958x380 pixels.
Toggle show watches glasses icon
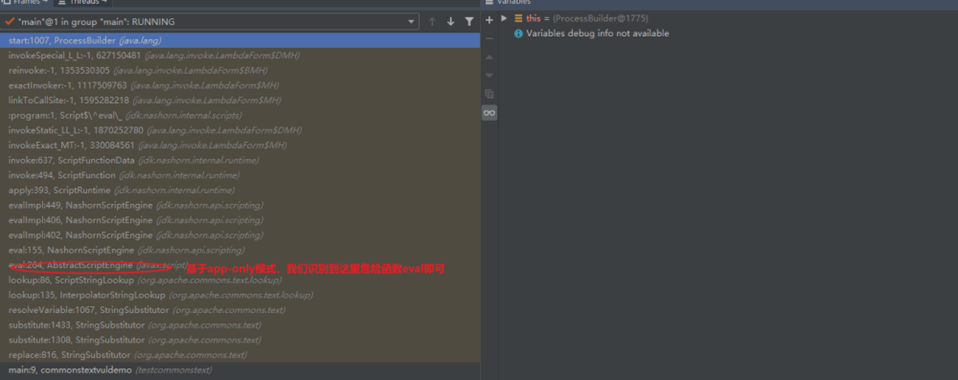(489, 113)
